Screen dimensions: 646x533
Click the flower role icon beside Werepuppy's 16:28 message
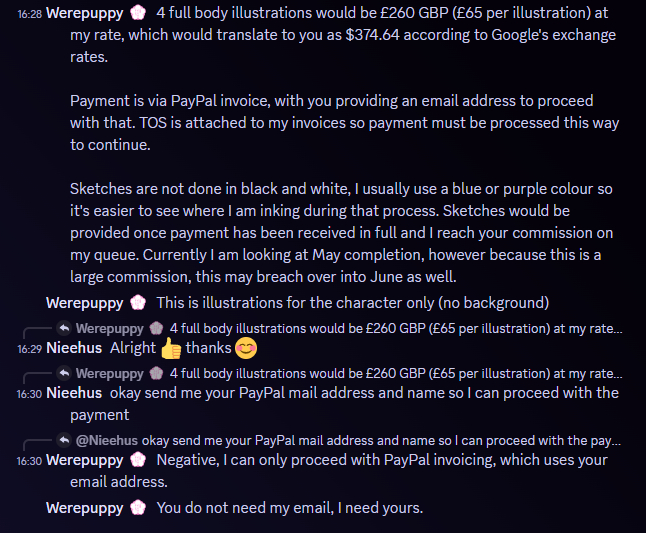[139, 11]
